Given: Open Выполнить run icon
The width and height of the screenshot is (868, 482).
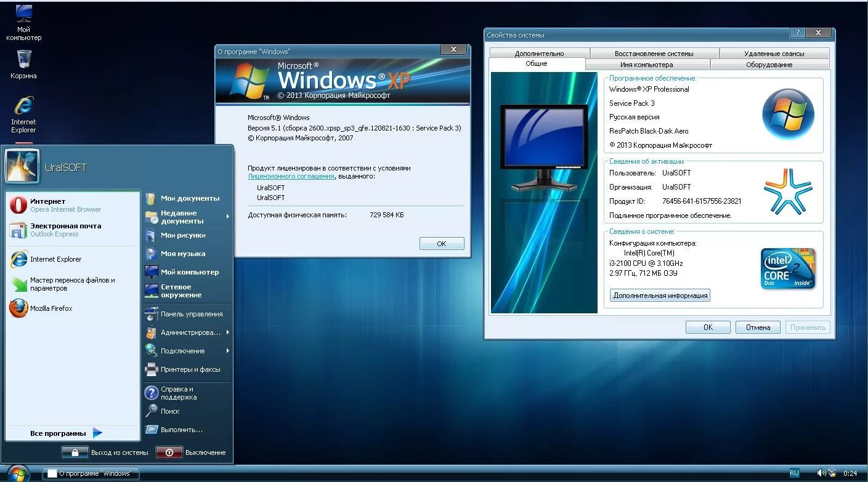Looking at the screenshot, I should point(151,429).
